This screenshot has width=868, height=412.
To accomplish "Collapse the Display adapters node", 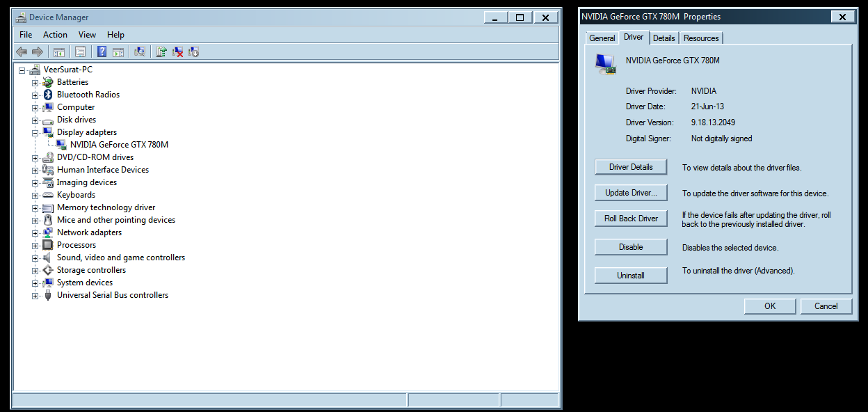I will (x=35, y=133).
